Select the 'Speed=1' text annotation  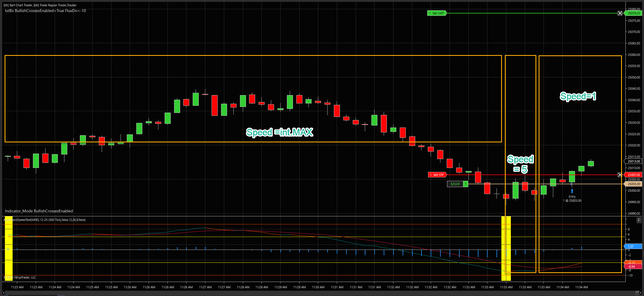578,96
